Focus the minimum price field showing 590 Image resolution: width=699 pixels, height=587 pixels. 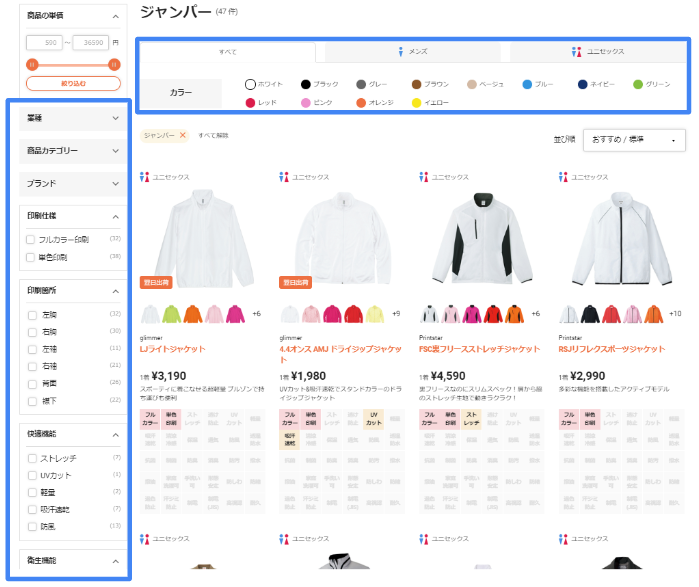(x=44, y=43)
